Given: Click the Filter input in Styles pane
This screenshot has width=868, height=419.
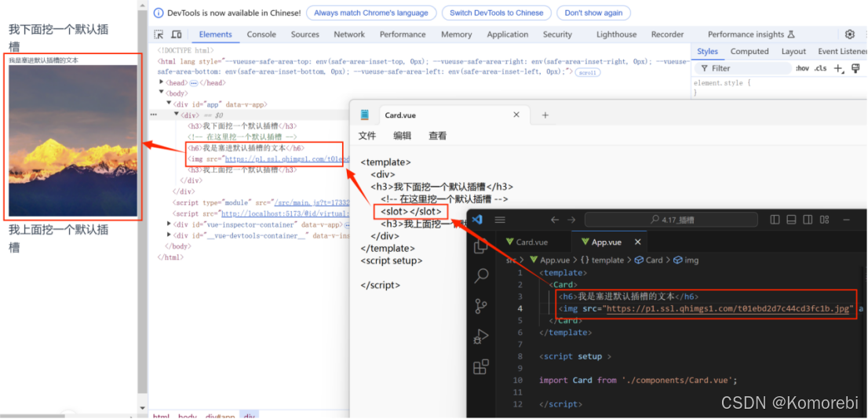Looking at the screenshot, I should coord(742,68).
